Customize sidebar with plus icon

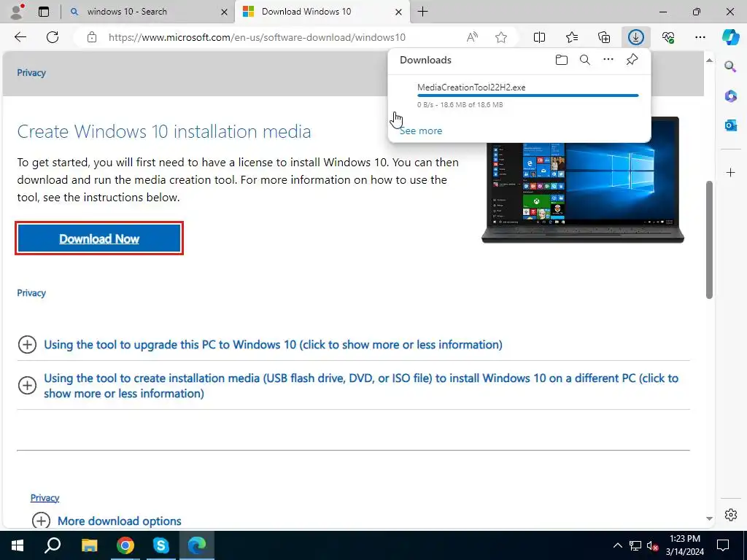[x=730, y=172]
